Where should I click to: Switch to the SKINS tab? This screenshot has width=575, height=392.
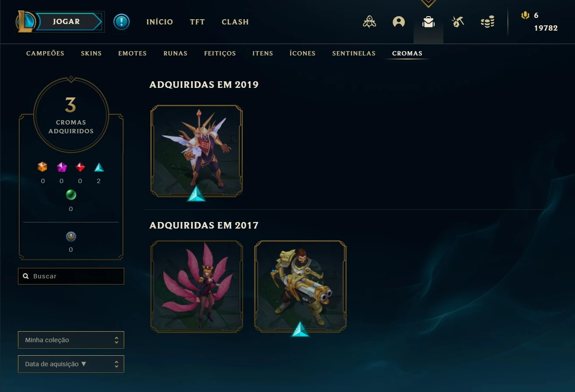click(91, 53)
